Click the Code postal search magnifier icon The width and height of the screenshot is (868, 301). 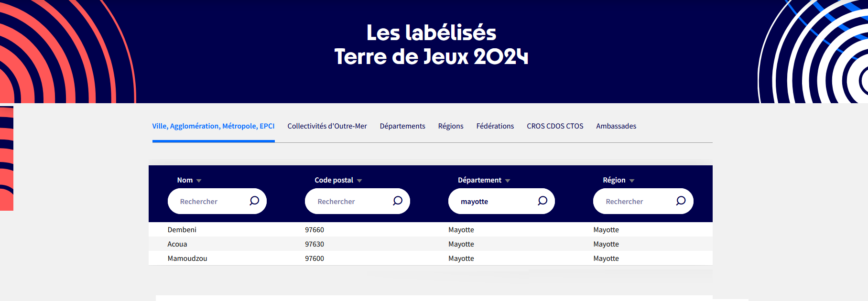click(397, 201)
